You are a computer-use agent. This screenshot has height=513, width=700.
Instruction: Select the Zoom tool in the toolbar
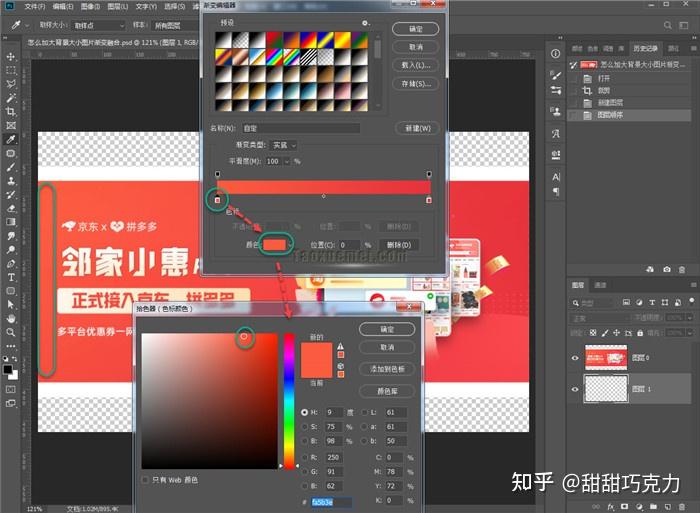11,332
